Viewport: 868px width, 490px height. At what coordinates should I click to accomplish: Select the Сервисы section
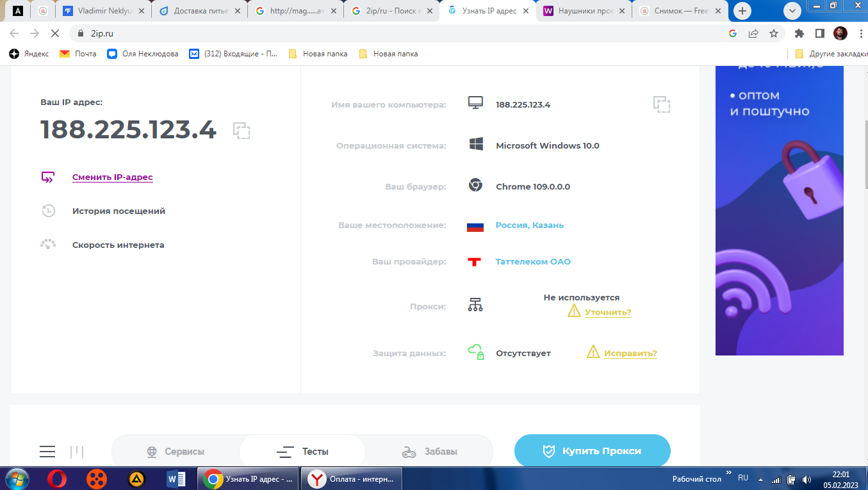176,452
